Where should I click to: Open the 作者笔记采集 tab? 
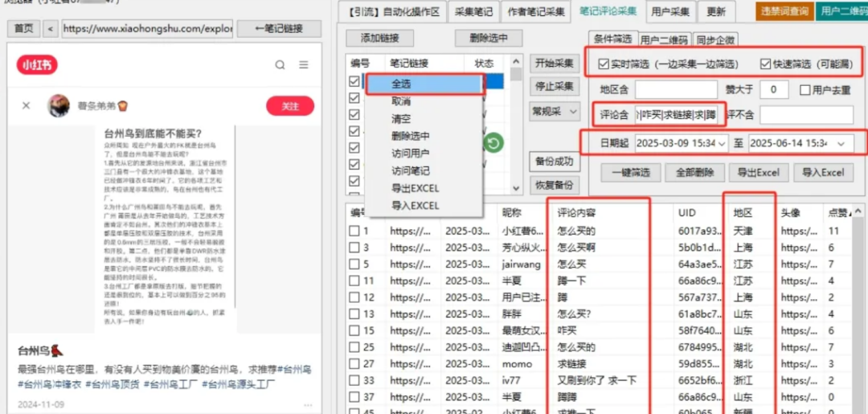tap(534, 11)
